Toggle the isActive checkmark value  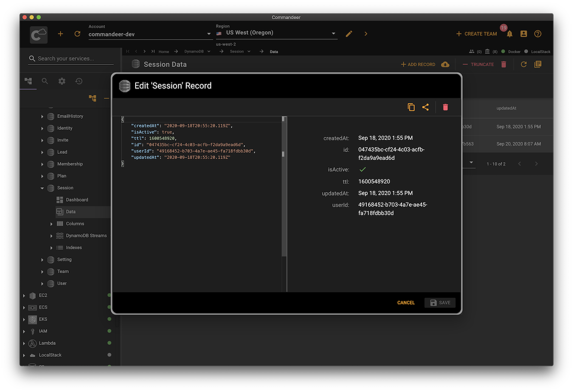point(362,169)
